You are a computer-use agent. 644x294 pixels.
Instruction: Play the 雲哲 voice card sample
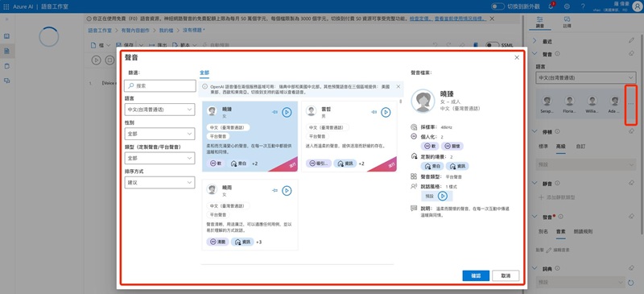point(386,112)
